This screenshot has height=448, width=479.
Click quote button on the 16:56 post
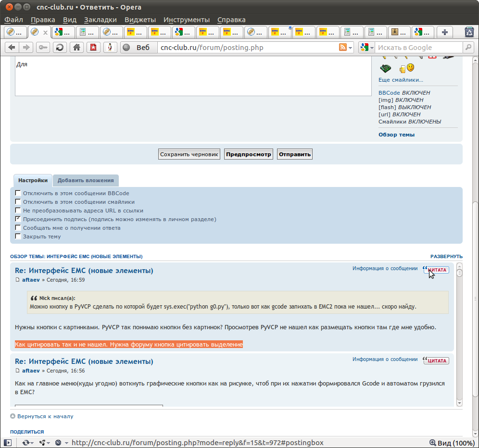(x=436, y=361)
